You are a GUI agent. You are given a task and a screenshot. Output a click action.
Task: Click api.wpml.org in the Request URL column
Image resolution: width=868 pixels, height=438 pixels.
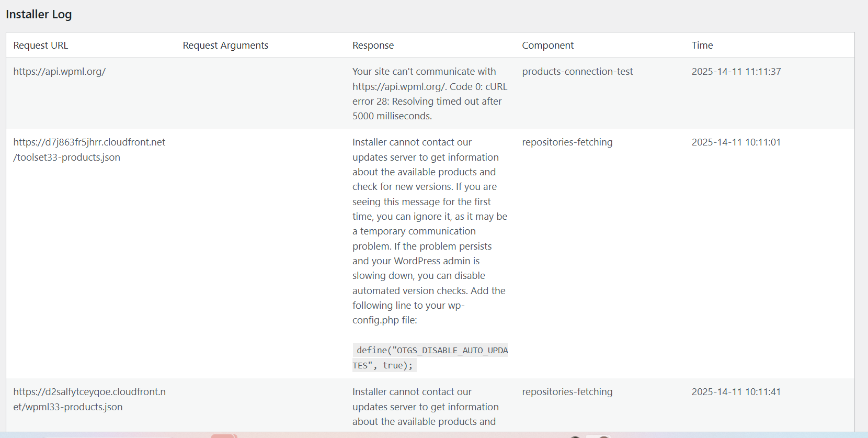pos(60,72)
